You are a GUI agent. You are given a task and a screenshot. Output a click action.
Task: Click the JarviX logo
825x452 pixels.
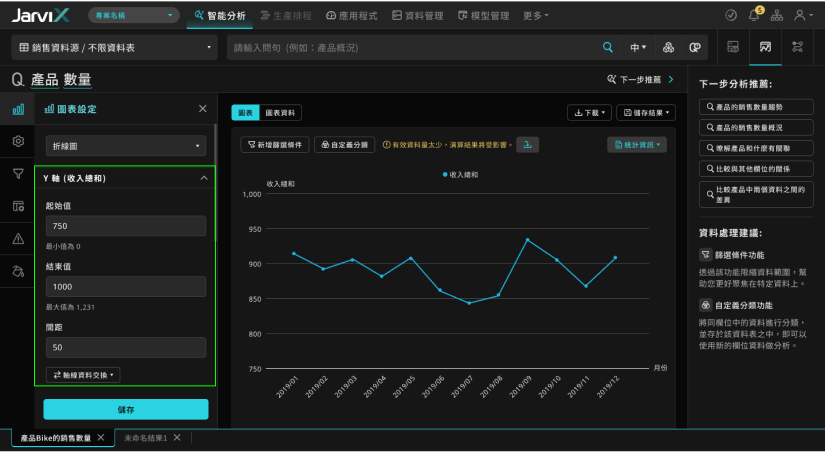pos(41,15)
